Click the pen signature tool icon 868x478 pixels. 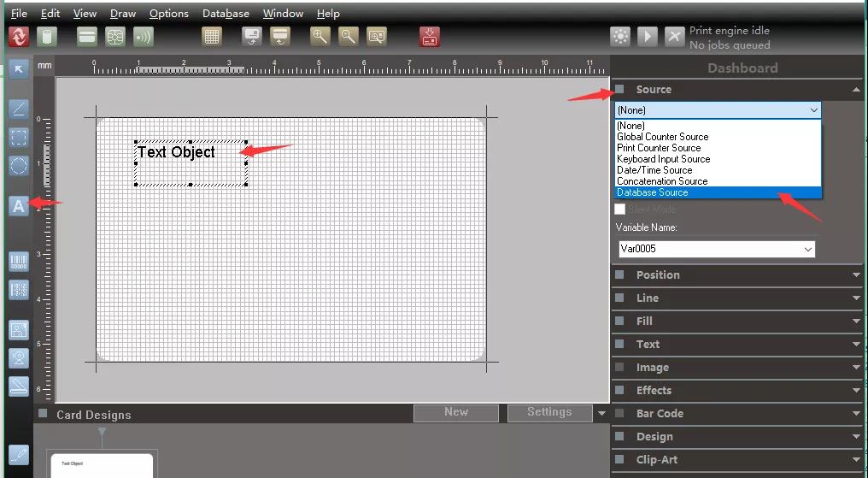click(x=18, y=455)
